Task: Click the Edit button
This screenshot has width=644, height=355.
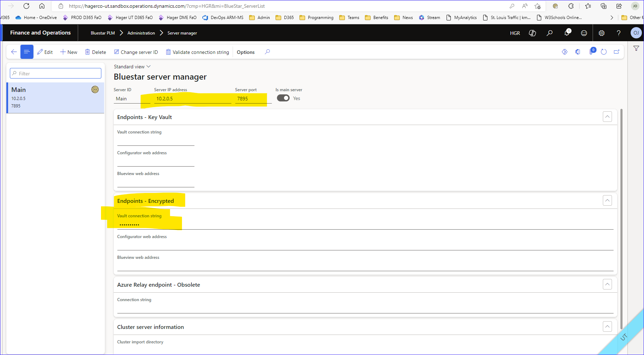Action: pos(45,52)
